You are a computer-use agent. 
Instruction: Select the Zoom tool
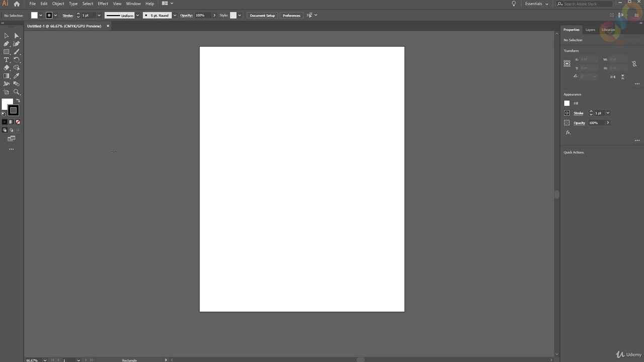tap(16, 92)
